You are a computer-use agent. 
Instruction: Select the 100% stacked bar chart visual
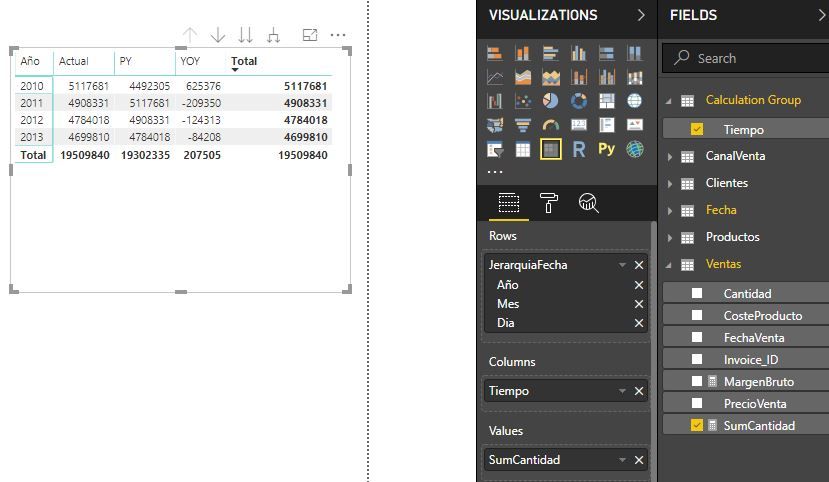coord(606,53)
